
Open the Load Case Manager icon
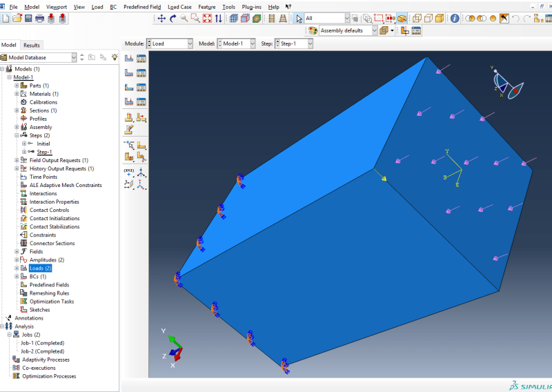pyautogui.click(x=141, y=101)
